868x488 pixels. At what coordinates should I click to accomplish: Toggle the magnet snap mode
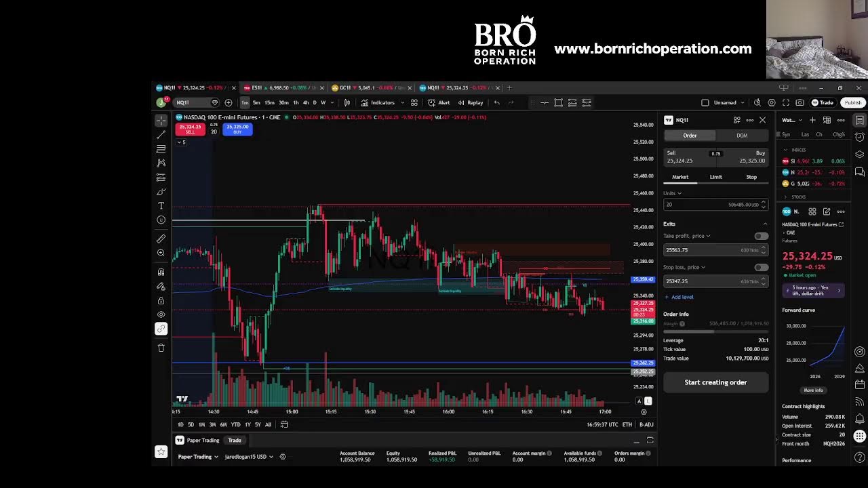(161, 272)
